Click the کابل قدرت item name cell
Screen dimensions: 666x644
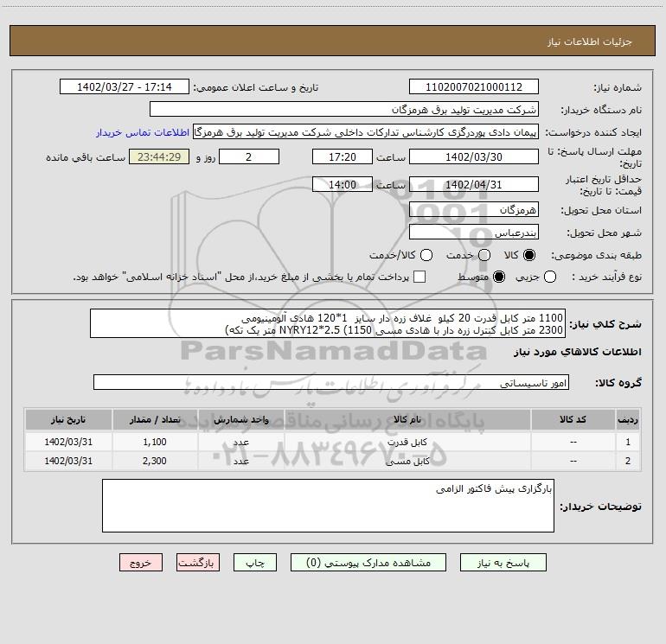(x=407, y=442)
